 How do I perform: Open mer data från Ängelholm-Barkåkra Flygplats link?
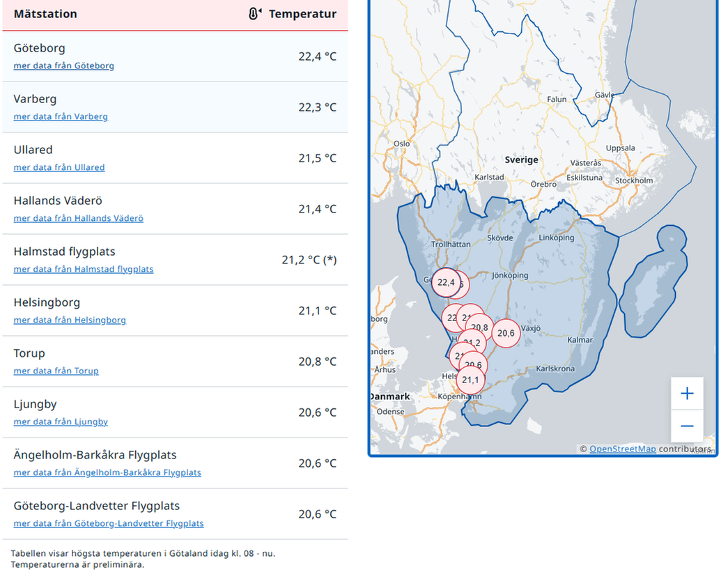point(107,472)
